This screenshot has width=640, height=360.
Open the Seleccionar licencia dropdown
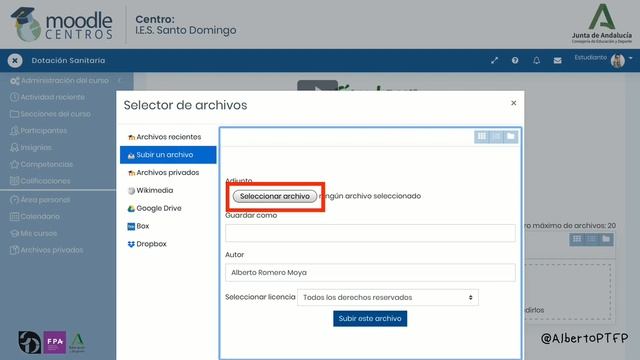[388, 298]
